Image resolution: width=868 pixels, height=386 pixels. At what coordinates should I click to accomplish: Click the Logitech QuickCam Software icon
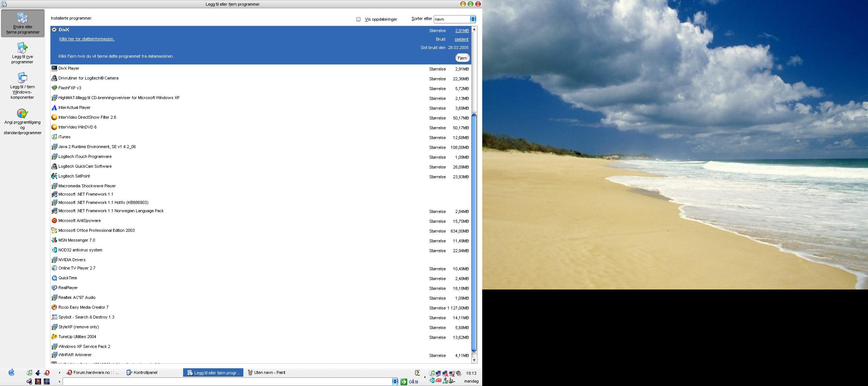pyautogui.click(x=54, y=166)
